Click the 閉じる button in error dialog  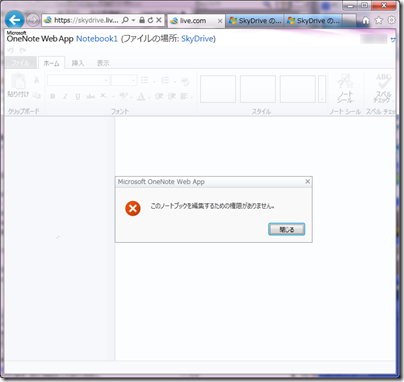(x=287, y=229)
